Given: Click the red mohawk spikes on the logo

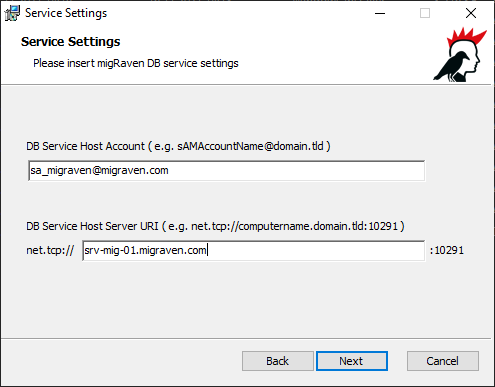Looking at the screenshot, I should point(466,36).
